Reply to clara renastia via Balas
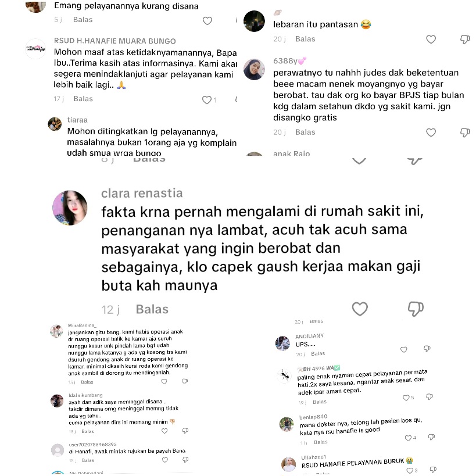Viewport: 476px width, 476px height. pos(152,309)
